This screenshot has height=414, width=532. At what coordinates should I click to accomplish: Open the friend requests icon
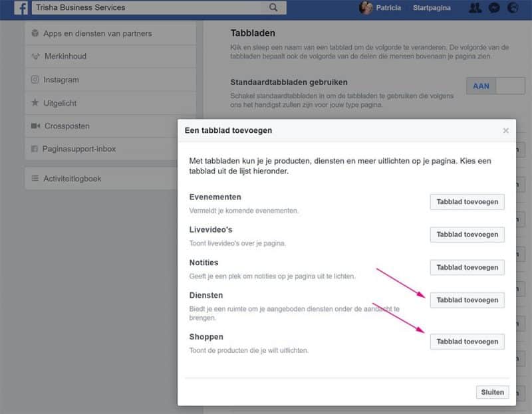click(x=475, y=8)
